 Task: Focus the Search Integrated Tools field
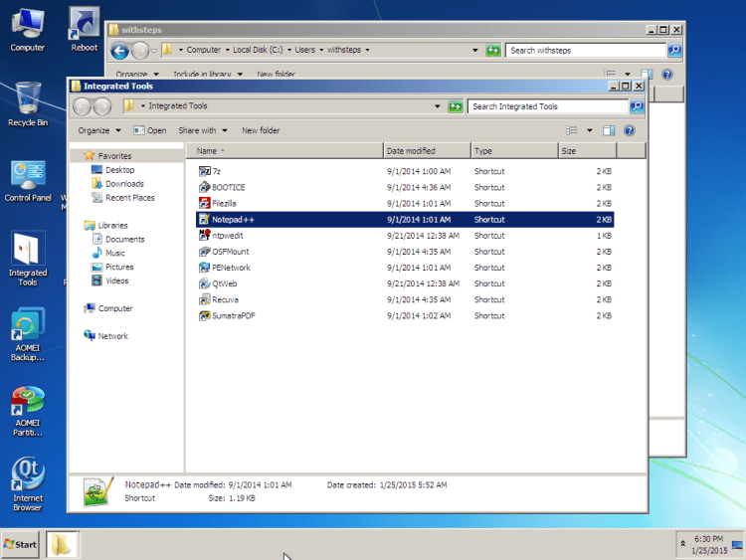pyautogui.click(x=548, y=106)
